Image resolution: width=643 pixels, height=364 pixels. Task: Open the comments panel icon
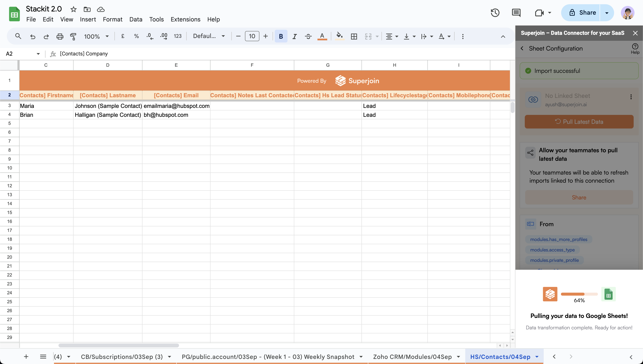tap(516, 13)
